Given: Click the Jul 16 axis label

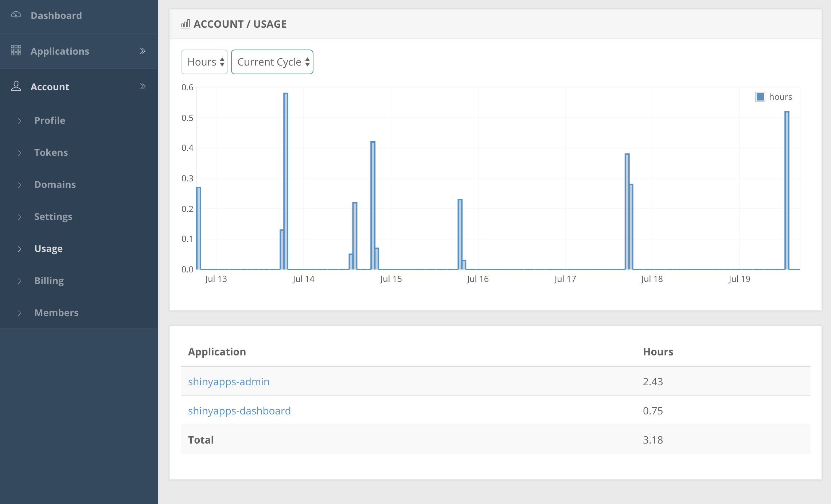Looking at the screenshot, I should [477, 279].
